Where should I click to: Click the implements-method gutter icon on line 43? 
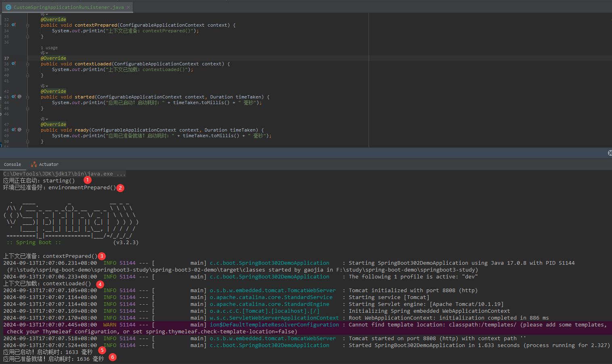[13, 97]
